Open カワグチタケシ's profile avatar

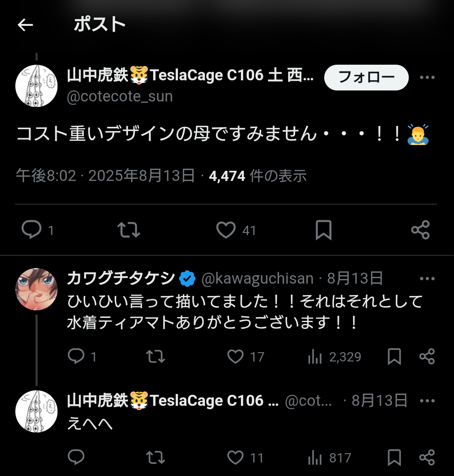tap(36, 289)
